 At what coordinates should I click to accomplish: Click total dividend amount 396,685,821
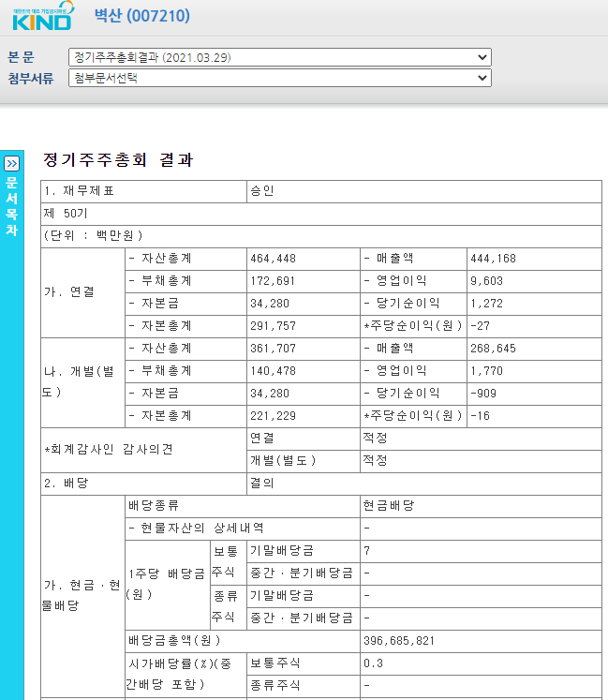(399, 641)
